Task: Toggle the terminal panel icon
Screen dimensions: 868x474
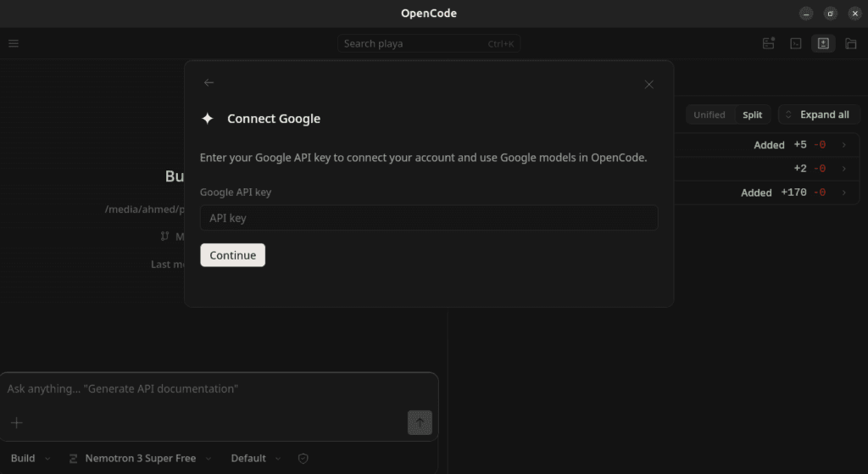Action: coord(795,43)
